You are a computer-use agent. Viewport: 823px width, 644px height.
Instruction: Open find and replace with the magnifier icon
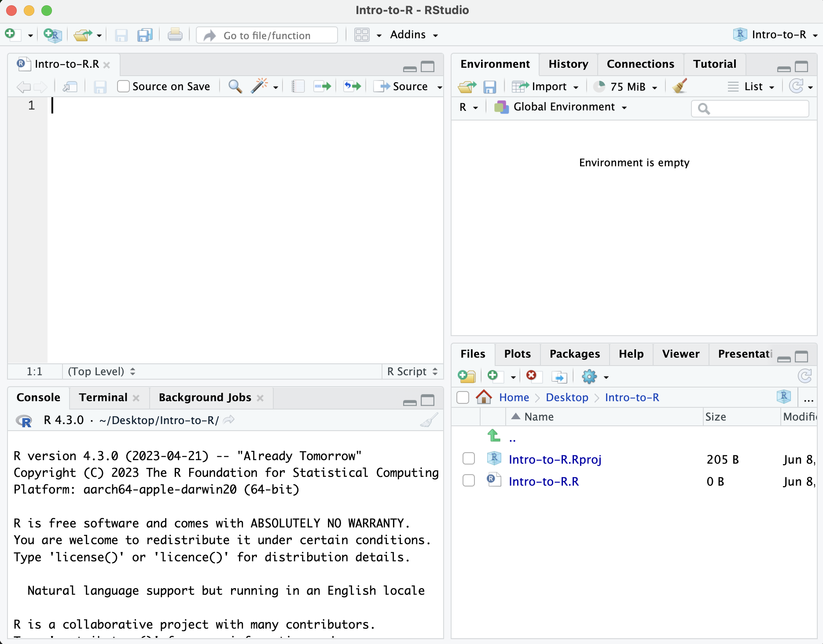click(x=235, y=86)
